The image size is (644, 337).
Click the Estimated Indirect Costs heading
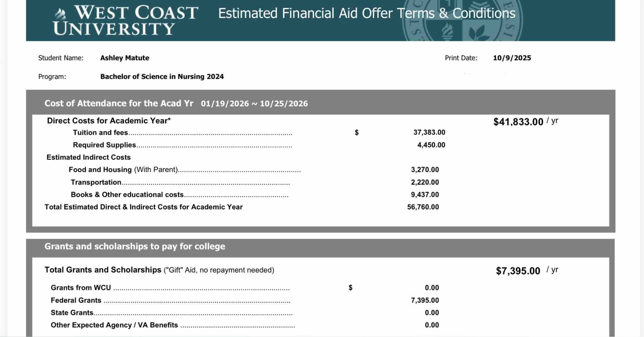89,157
